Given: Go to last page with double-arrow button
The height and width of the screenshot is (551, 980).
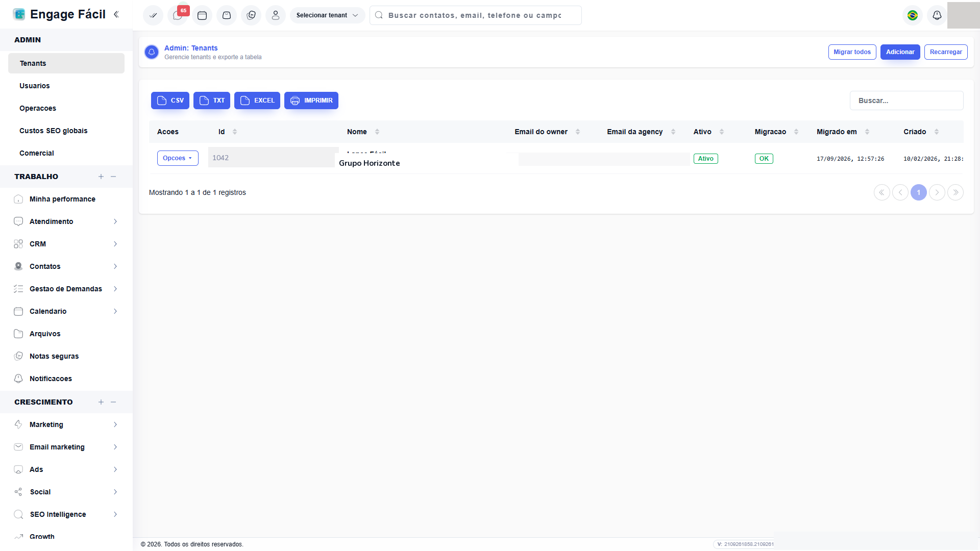Looking at the screenshot, I should click(955, 192).
